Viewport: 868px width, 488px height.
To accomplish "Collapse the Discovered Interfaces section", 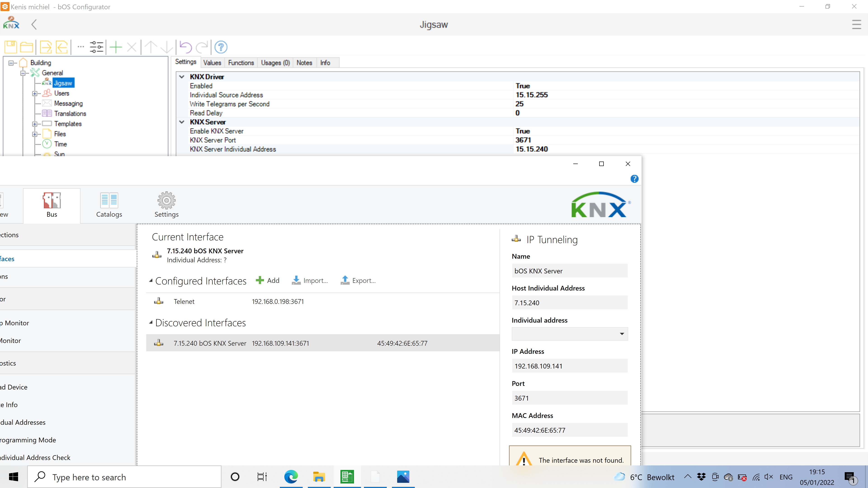I will click(x=151, y=322).
